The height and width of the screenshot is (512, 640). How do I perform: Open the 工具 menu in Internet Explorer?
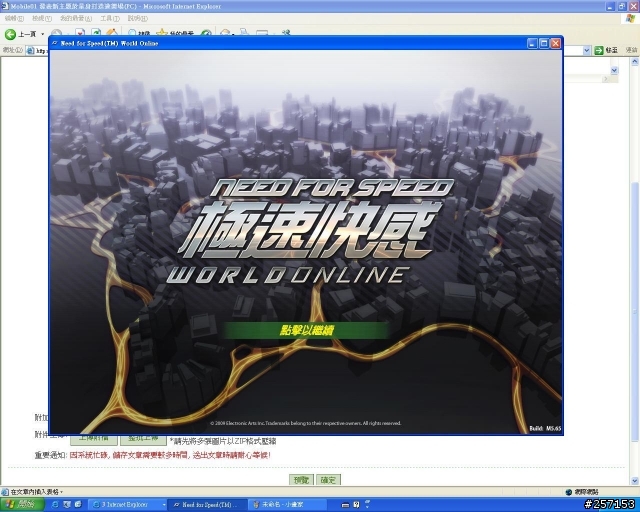click(x=110, y=18)
